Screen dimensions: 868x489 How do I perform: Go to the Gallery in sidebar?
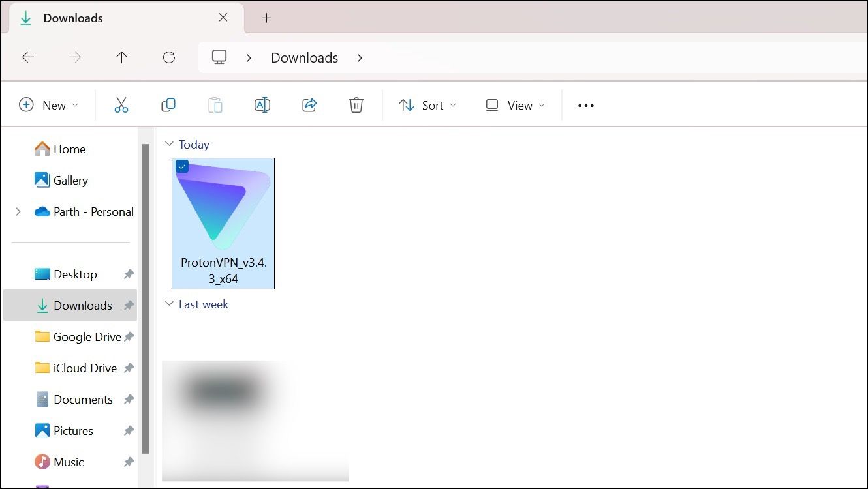(70, 180)
